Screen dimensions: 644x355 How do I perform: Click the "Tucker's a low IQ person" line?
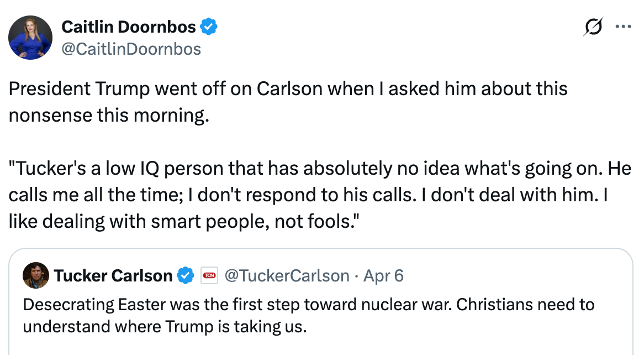click(x=319, y=169)
